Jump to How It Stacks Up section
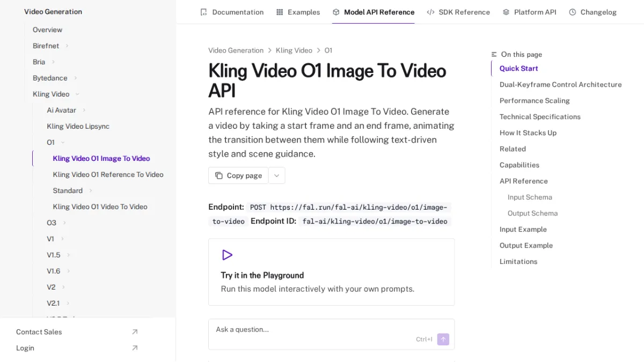 coord(528,132)
